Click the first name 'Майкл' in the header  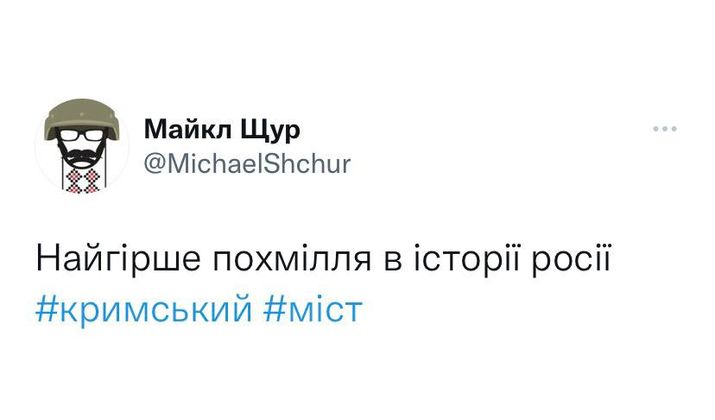(x=189, y=131)
